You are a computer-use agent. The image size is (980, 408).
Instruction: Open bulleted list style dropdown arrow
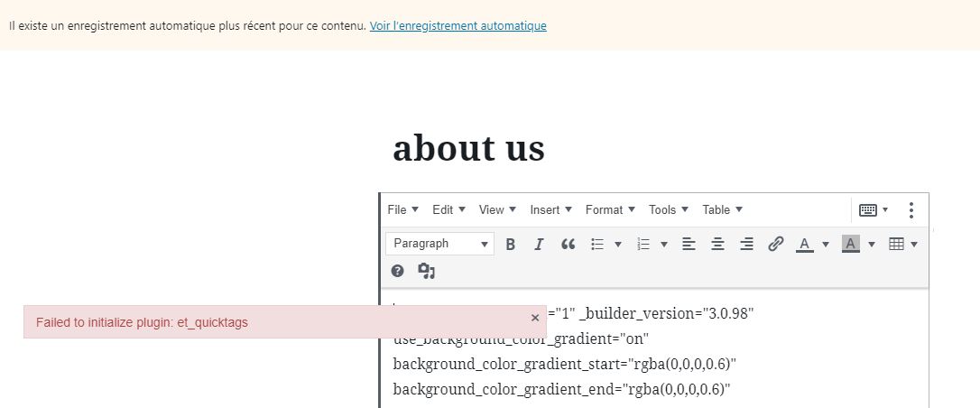pyautogui.click(x=618, y=244)
